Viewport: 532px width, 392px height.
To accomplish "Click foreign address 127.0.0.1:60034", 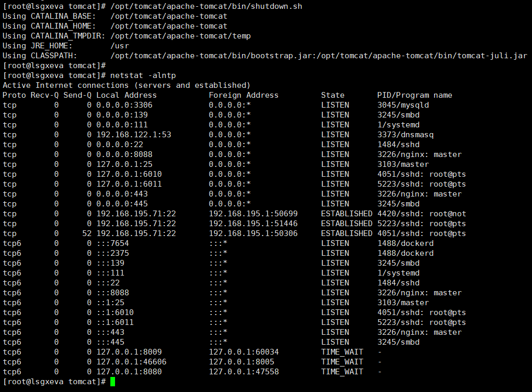I will [244, 351].
